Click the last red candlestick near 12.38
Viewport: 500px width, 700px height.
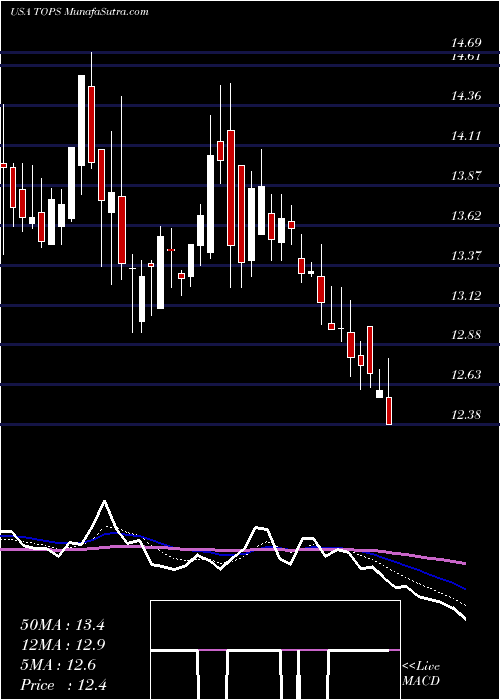point(389,411)
